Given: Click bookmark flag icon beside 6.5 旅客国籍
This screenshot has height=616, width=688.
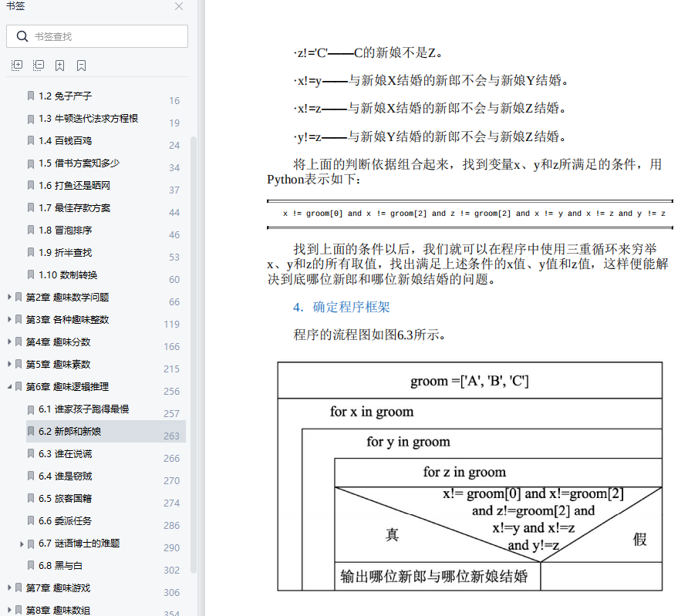Looking at the screenshot, I should point(31,499).
